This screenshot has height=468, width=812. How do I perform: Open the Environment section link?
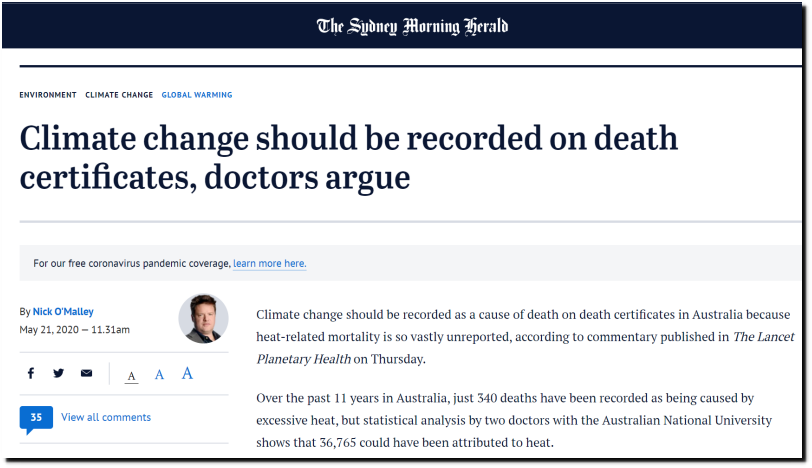(x=48, y=95)
